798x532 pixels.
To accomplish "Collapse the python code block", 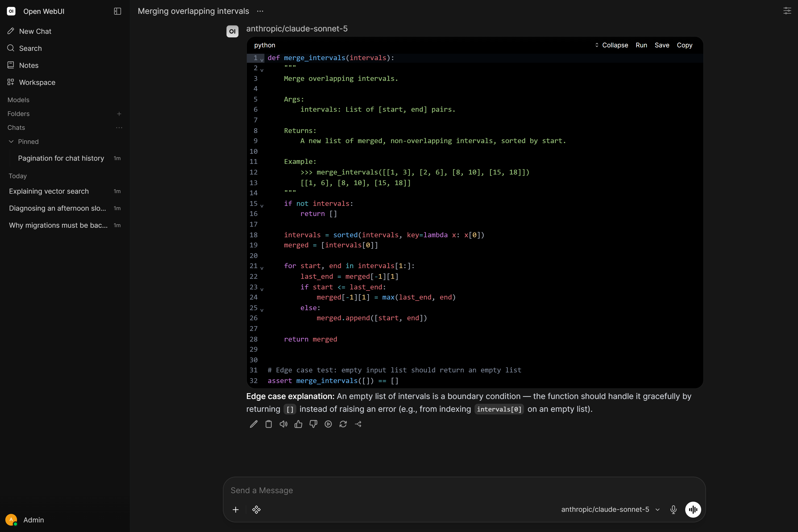I will (611, 45).
